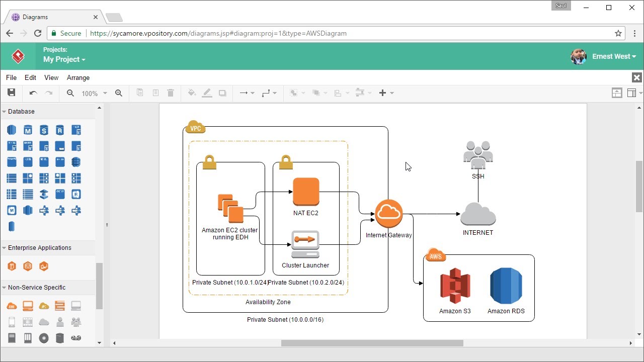Click the Saul profile button in title bar

561,6
